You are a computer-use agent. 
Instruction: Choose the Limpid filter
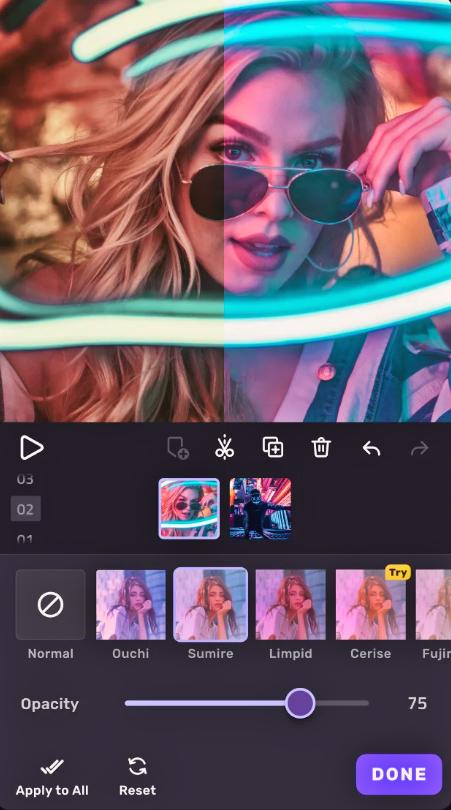click(291, 604)
